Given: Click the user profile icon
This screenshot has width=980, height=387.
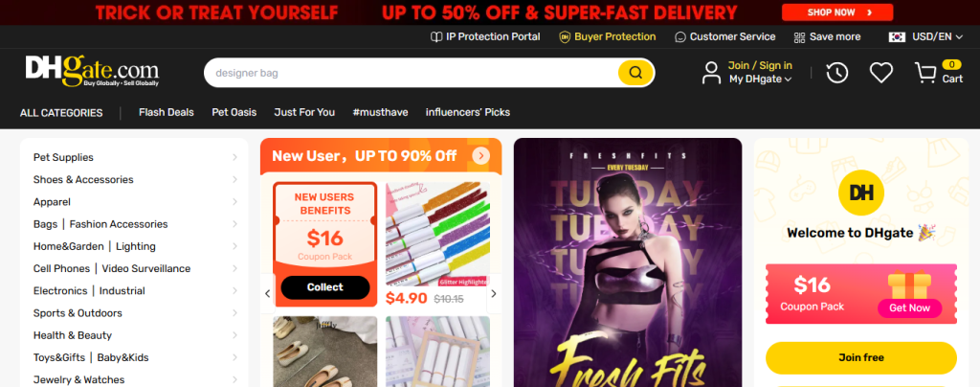Looking at the screenshot, I should coord(711,73).
